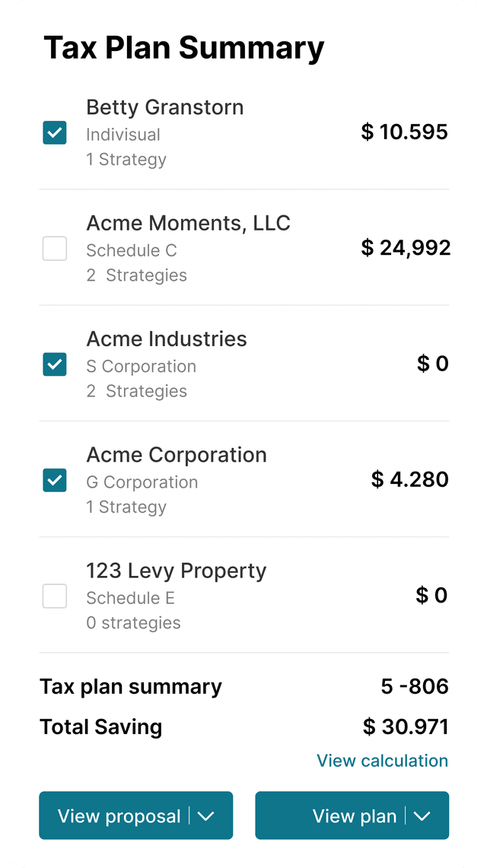
Task: Click the $ 24,992 savings amount
Action: tap(406, 248)
